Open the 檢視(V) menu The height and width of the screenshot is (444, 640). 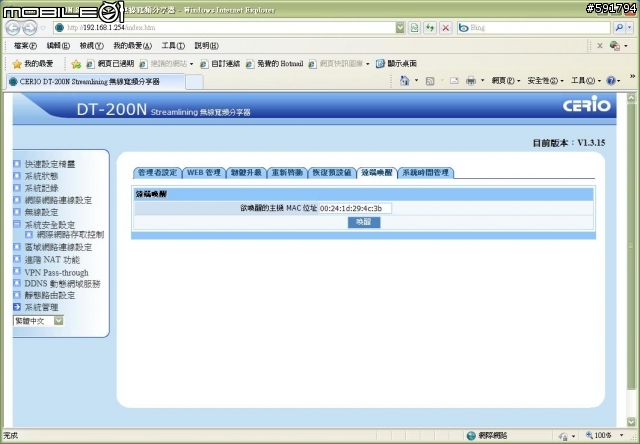click(91, 46)
